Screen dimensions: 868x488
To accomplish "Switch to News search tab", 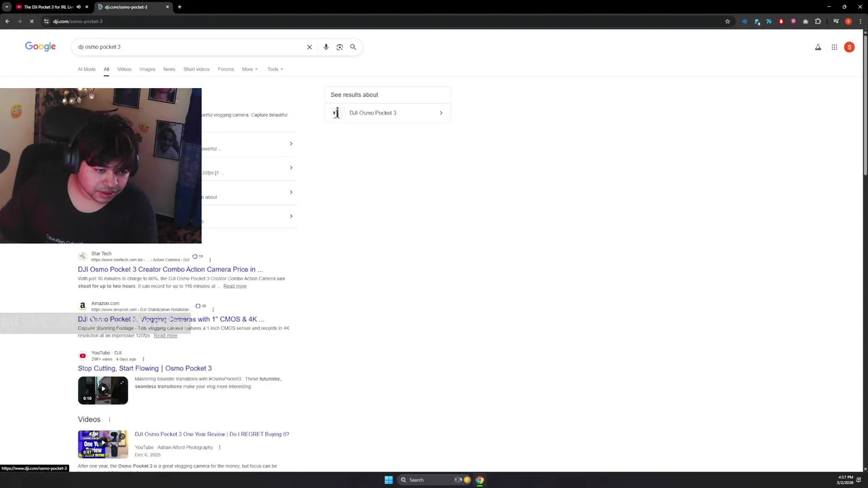I will point(169,69).
